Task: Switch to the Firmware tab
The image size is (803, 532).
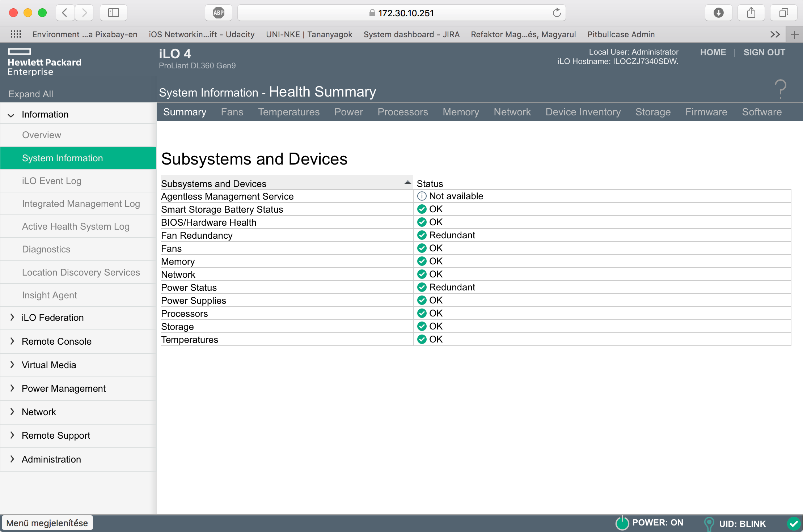Action: 706,112
